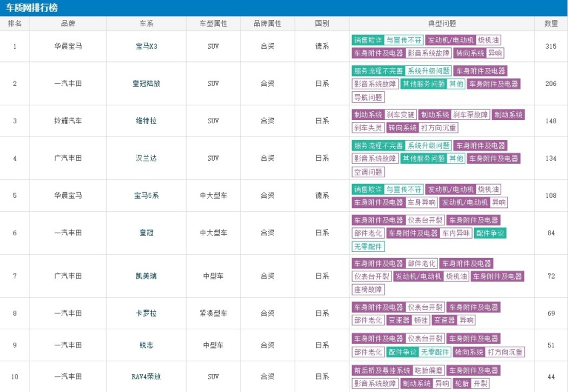This screenshot has width=568, height=392.
Task: Click the 德系 cell for 宝马X3
Action: pos(322,46)
